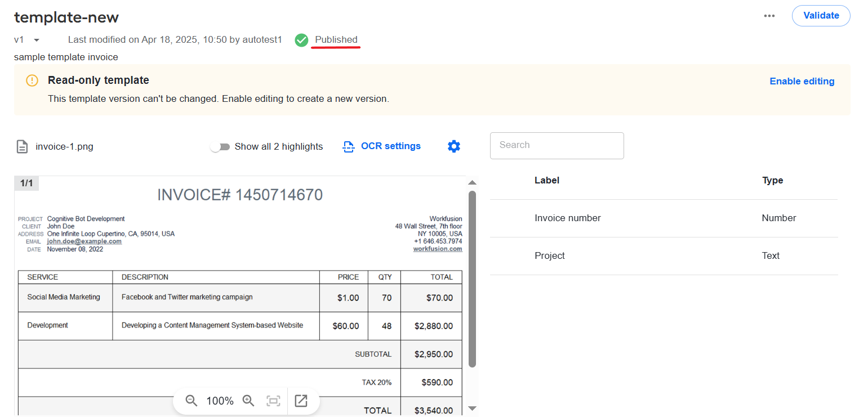Click the PRICE column header in invoice

pos(348,277)
